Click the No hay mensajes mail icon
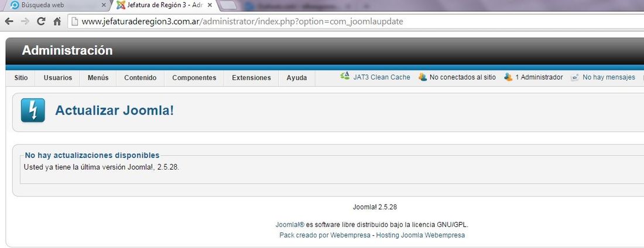The image size is (644, 248). coord(575,77)
